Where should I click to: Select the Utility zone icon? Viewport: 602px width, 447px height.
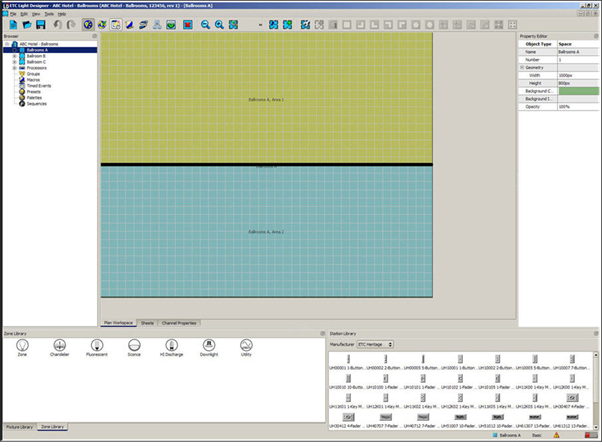click(x=246, y=345)
